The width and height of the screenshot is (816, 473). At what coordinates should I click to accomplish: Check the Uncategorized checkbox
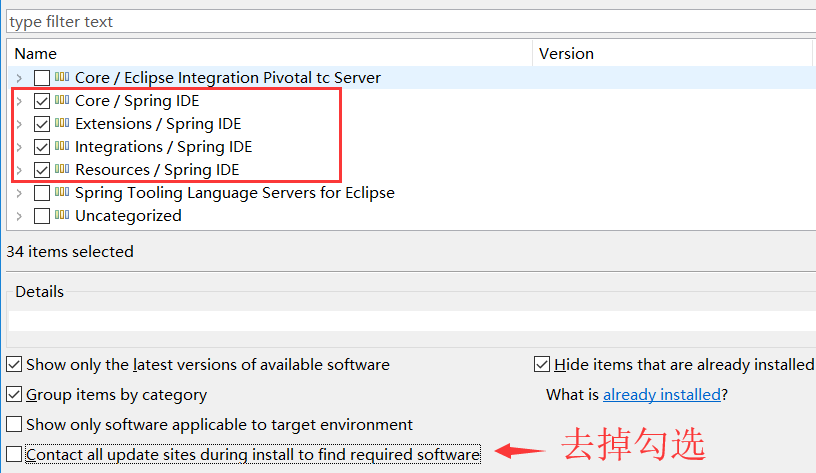[x=42, y=216]
